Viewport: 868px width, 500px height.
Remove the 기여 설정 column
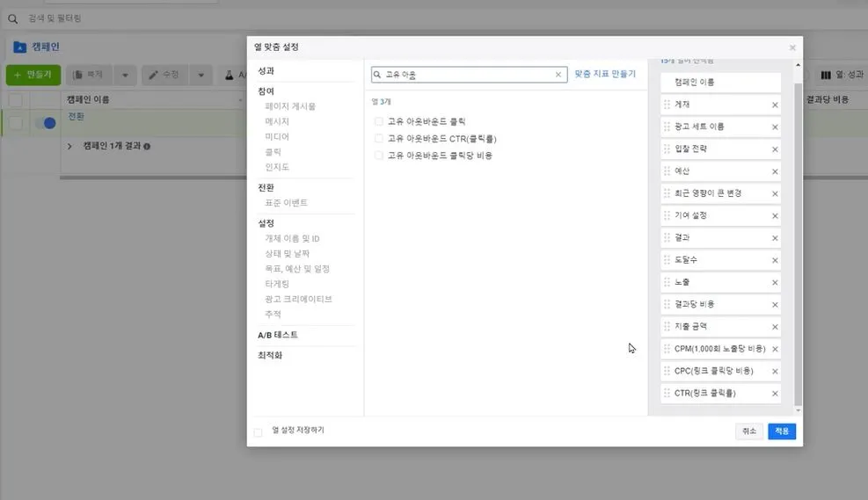coord(775,215)
